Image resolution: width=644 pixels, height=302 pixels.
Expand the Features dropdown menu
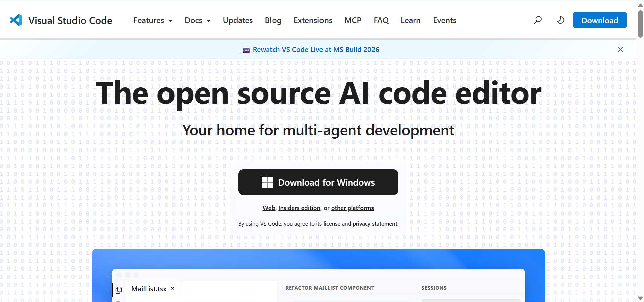click(153, 20)
